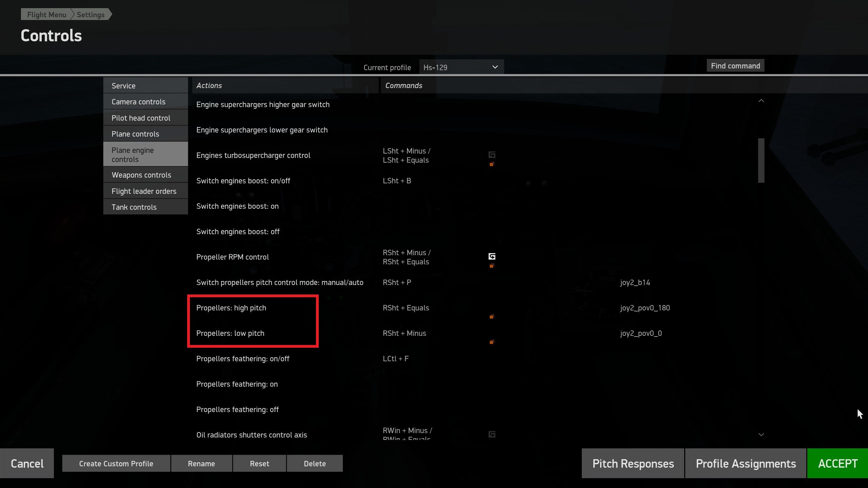Viewport: 868px width, 488px height.
Task: Click the Find command button
Action: [735, 66]
